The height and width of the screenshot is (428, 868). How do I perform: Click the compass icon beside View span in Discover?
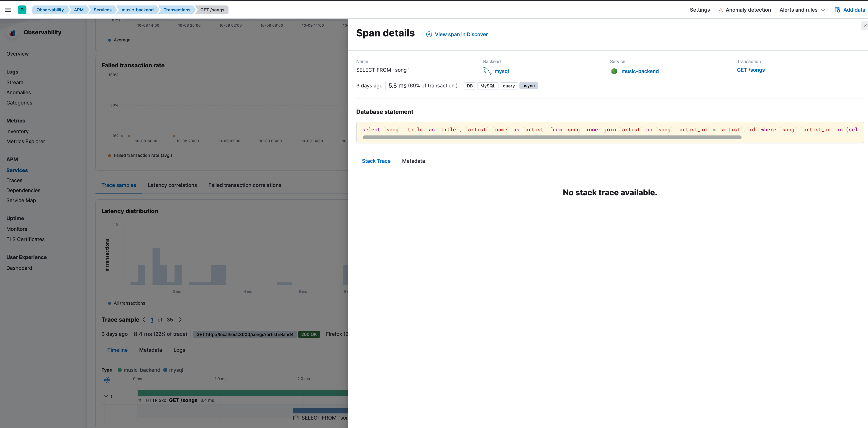pyautogui.click(x=429, y=34)
